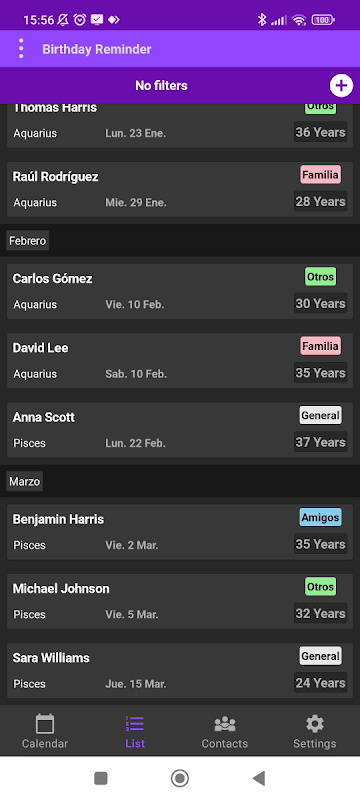Click the pink Familia tag on Raúl Rodríguez
Image resolution: width=360 pixels, height=800 pixels.
point(320,175)
